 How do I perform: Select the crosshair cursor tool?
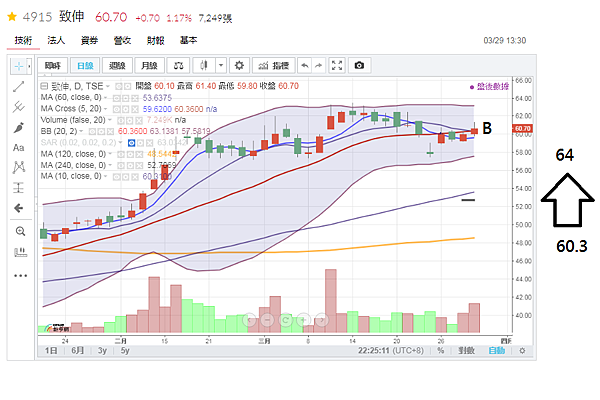click(x=19, y=65)
